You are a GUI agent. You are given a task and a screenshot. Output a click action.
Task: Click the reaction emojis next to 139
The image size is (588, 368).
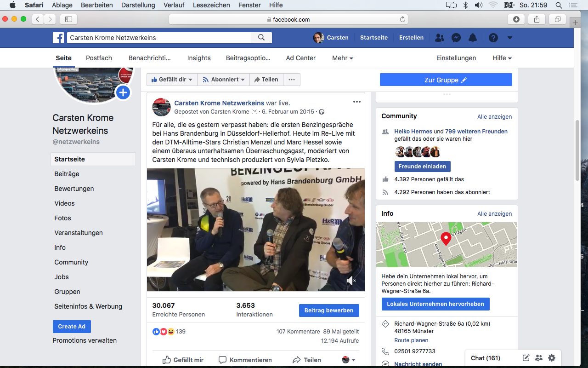pos(164,331)
